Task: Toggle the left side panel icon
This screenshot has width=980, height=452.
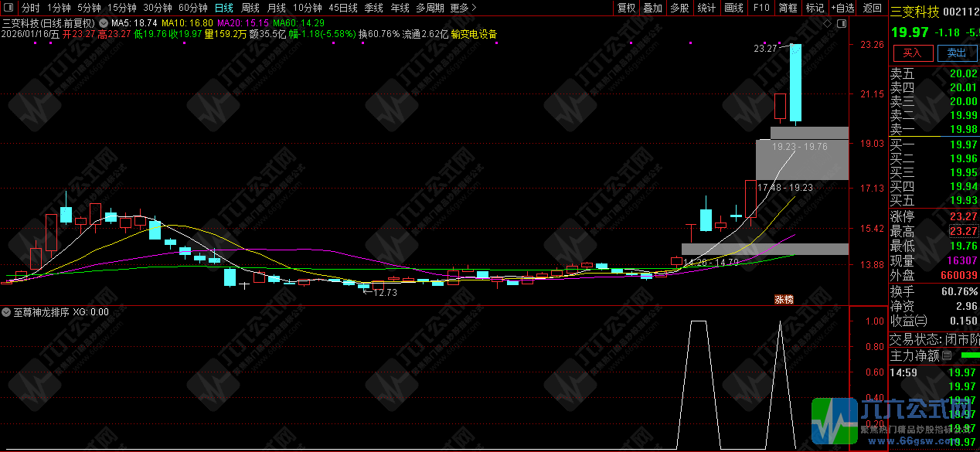Action: 9,8
